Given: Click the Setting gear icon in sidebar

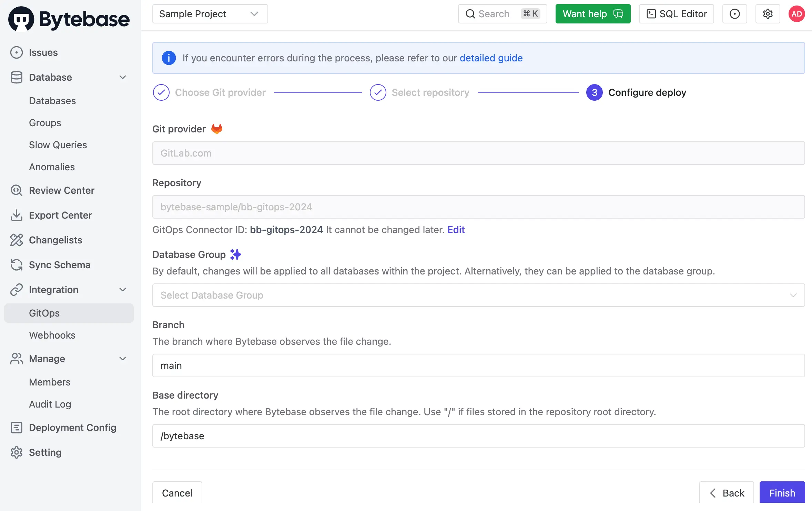Looking at the screenshot, I should [x=16, y=452].
